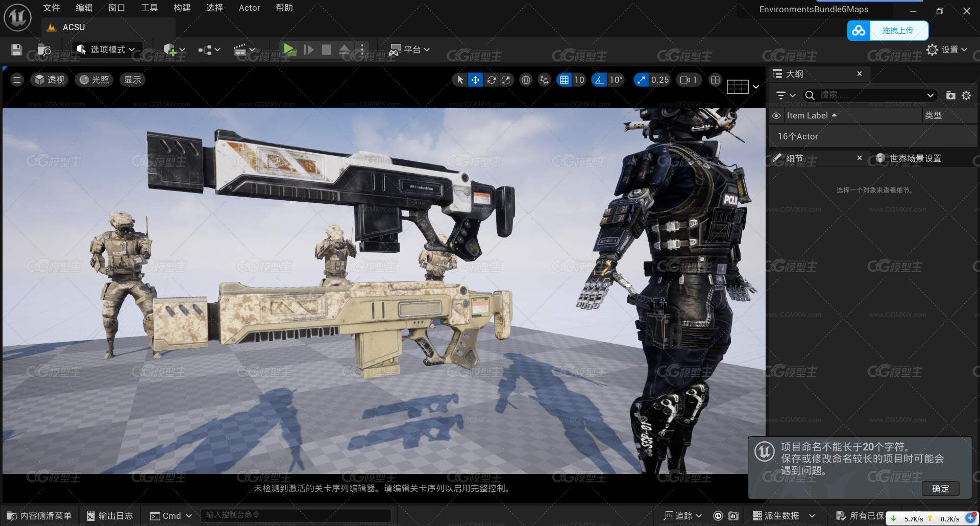The image size is (980, 526).
Task: Open the 显示 show flags menu
Action: (x=133, y=80)
